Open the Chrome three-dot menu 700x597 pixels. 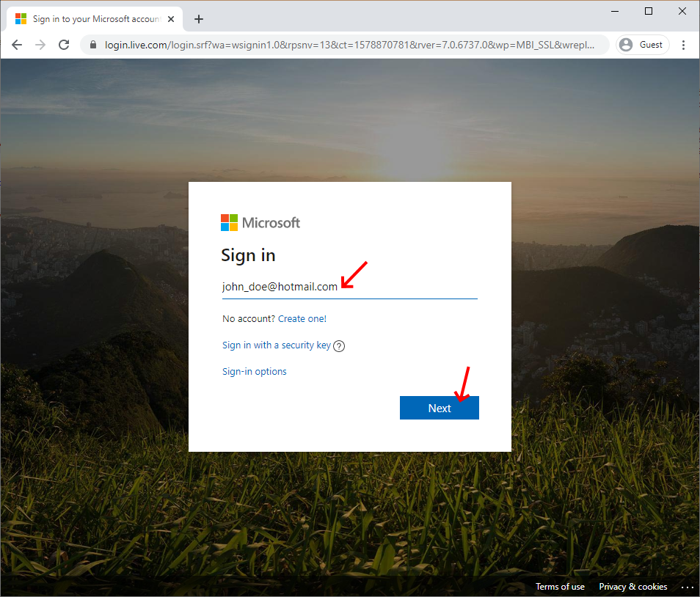[684, 45]
